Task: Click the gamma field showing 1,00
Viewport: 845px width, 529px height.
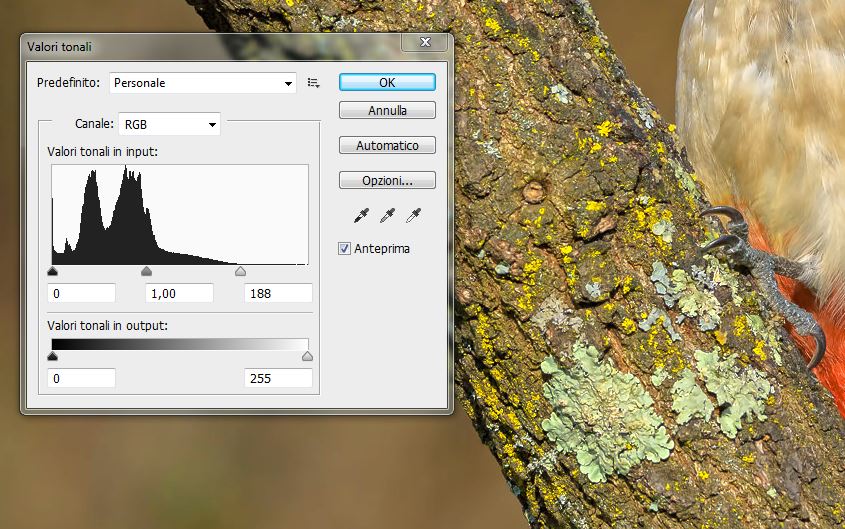Action: pos(180,293)
